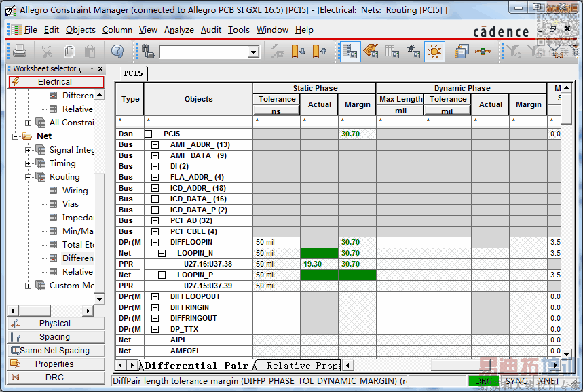The image size is (583, 392).
Task: Click the Static Phase Tolerance column header
Action: [x=276, y=99]
